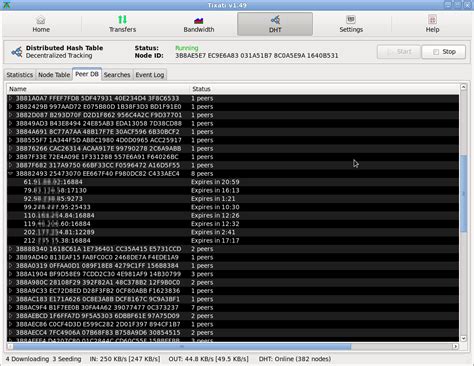The height and width of the screenshot is (366, 474).
Task: Click the horizontal scroll right arrow
Action: (455, 347)
